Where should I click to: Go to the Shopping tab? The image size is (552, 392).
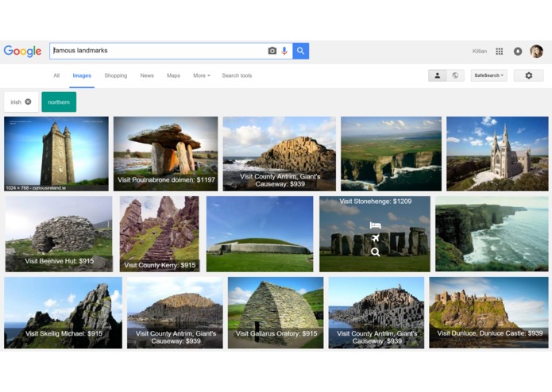116,75
